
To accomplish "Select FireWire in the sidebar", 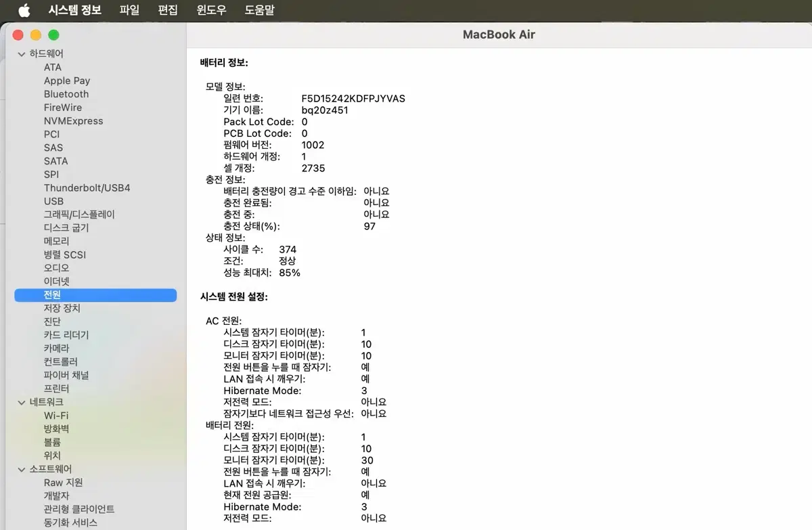I will coord(63,108).
